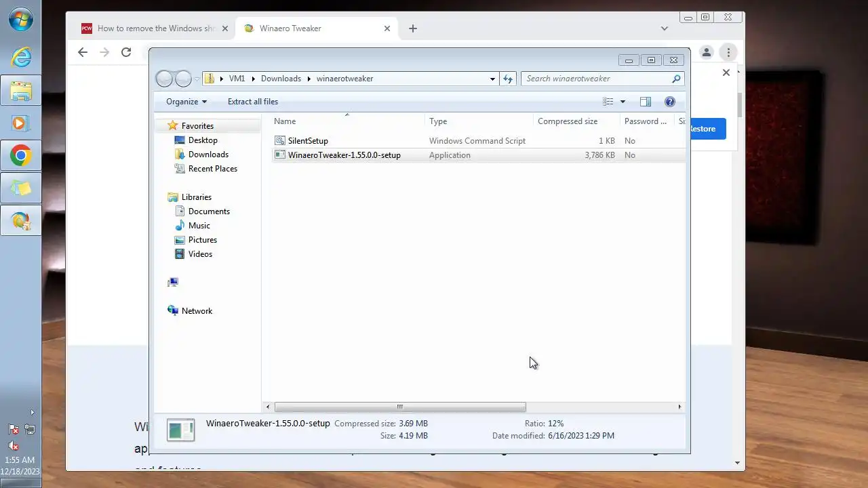Dismiss the Chrome restore popup
The width and height of the screenshot is (868, 488).
(726, 73)
